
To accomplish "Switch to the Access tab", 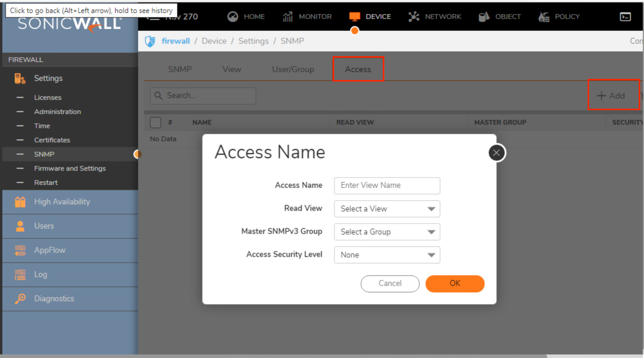I will [x=358, y=69].
